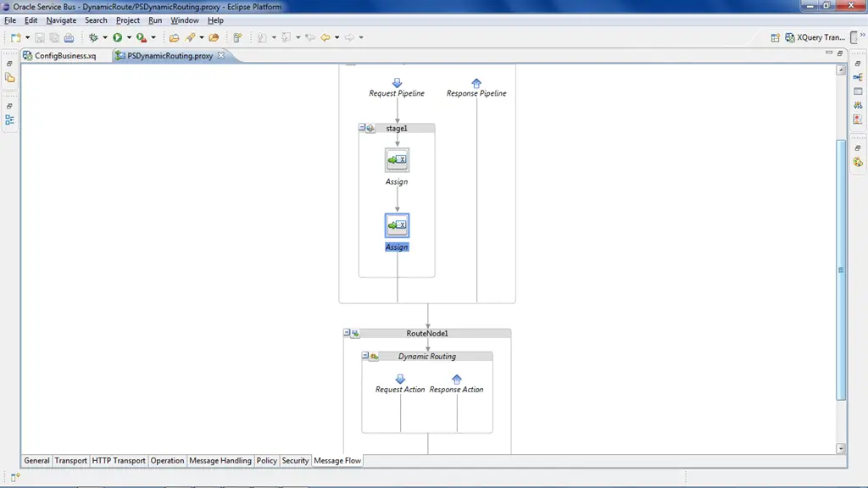The image size is (868, 488).
Task: Click the pencil marker toolbar icon
Action: [191, 37]
